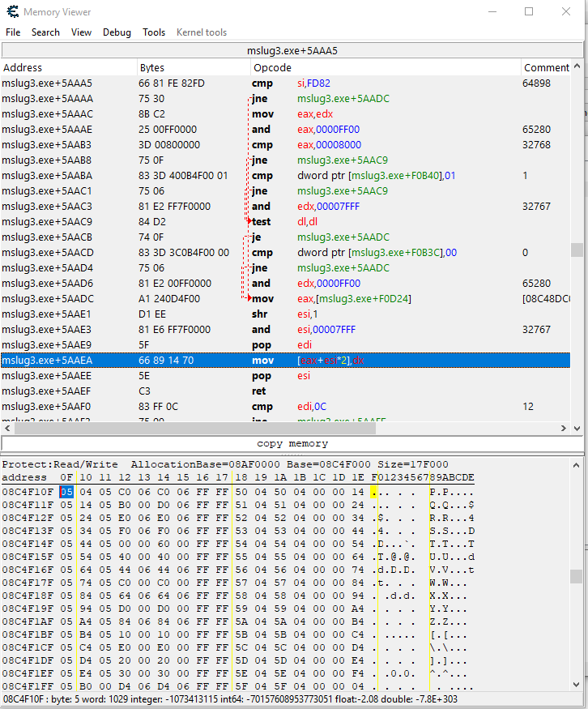Open the View menu
This screenshot has width=588, height=709.
81,32
